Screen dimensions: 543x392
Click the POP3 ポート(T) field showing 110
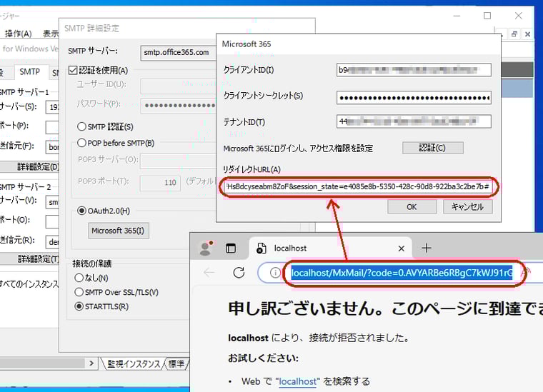click(160, 182)
